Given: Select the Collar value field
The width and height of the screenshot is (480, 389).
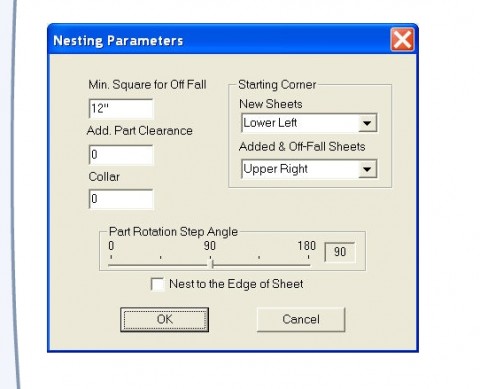Looking at the screenshot, I should click(x=121, y=199).
